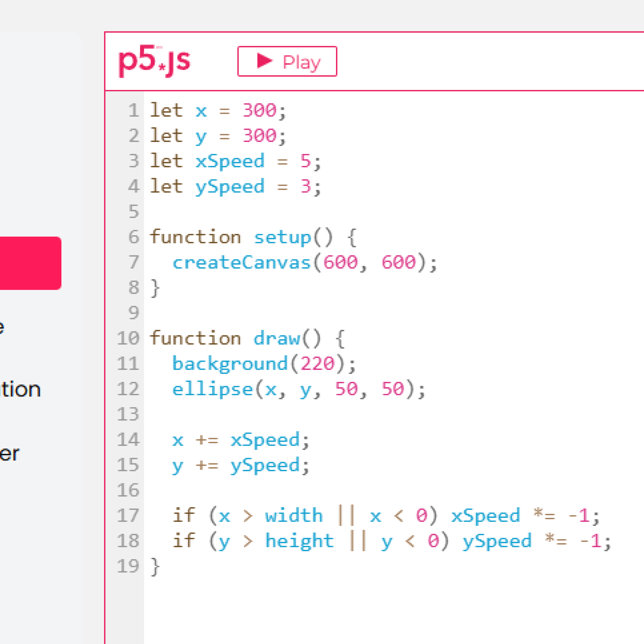The height and width of the screenshot is (644, 644).
Task: Open the sidebar item ending in "er"
Action: pyautogui.click(x=9, y=453)
